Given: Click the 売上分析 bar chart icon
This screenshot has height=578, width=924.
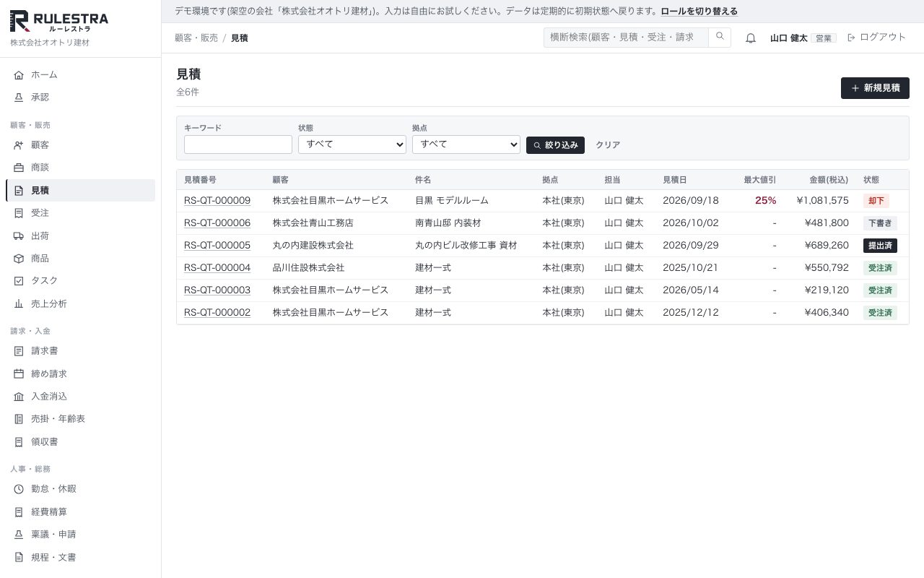Looking at the screenshot, I should [19, 304].
